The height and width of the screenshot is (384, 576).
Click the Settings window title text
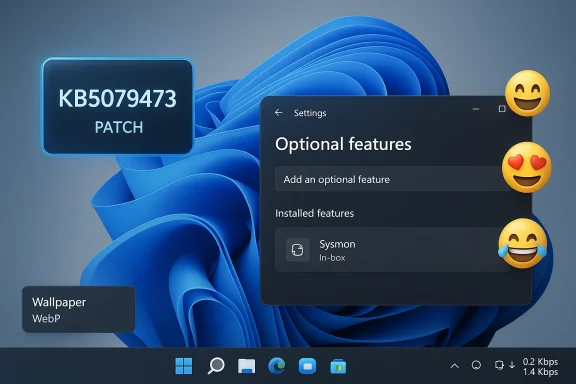[310, 113]
